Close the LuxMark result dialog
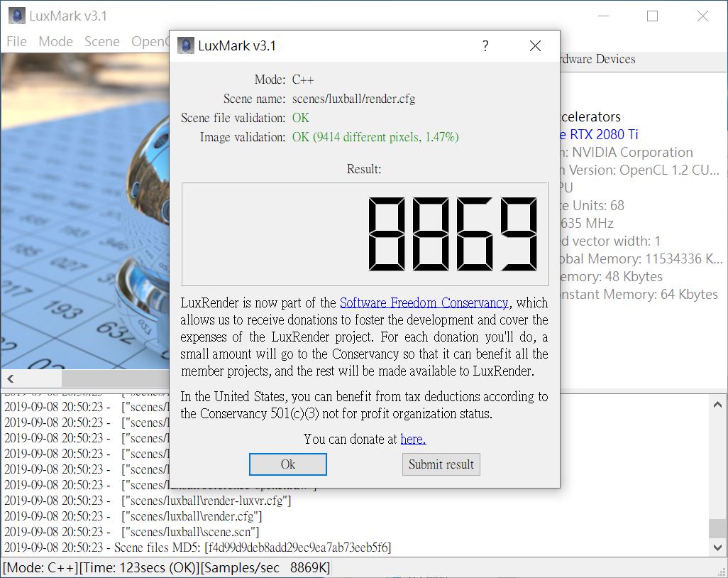The image size is (728, 578). [535, 45]
